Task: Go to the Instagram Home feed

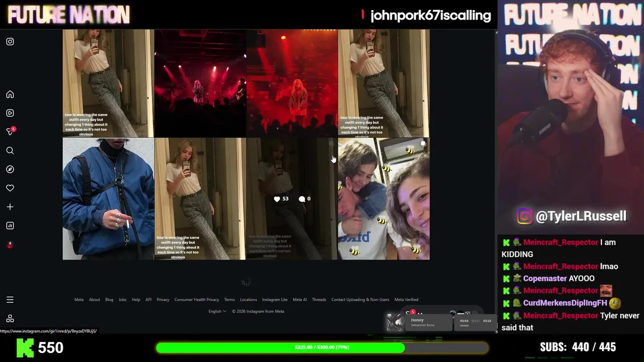Action: click(10, 95)
